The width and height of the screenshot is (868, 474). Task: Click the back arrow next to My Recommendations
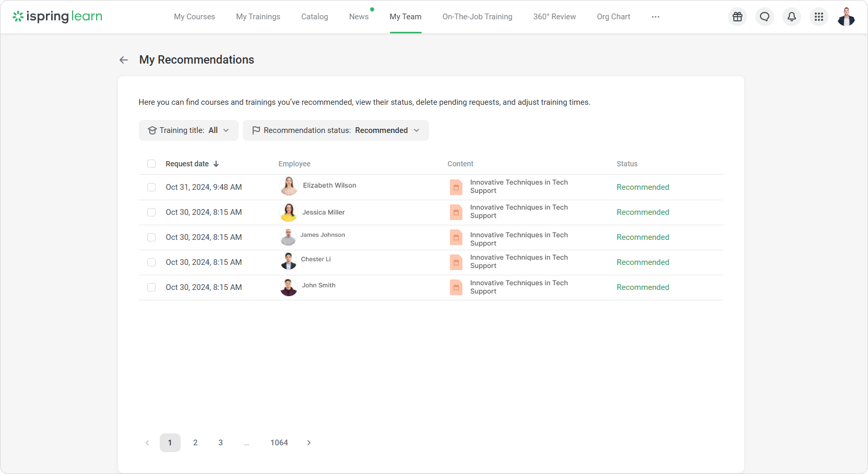pos(123,59)
